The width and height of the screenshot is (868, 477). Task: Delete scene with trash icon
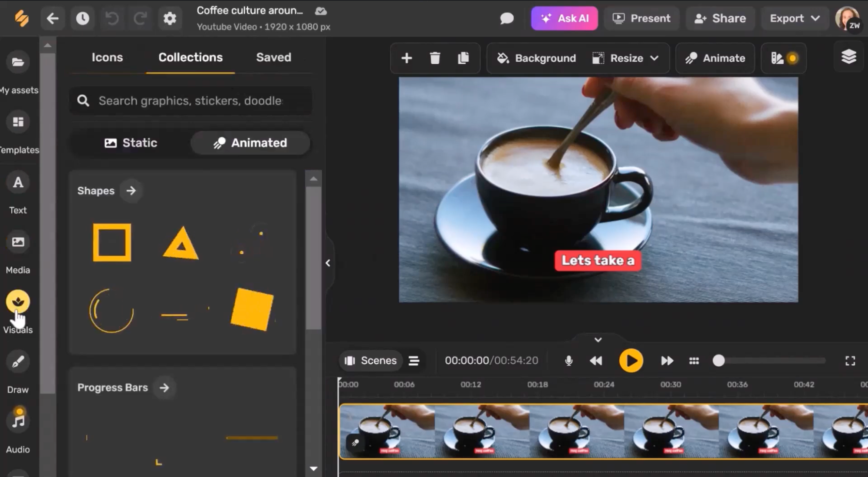coord(435,58)
